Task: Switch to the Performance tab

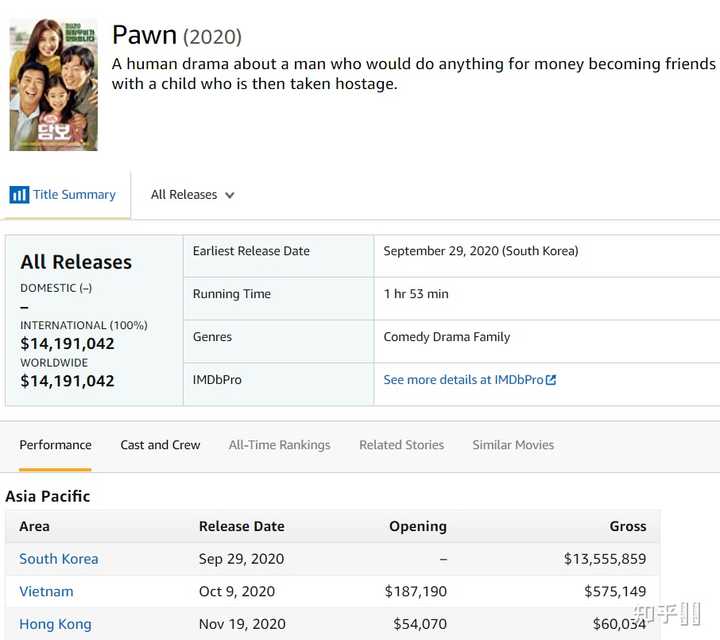Action: [55, 445]
